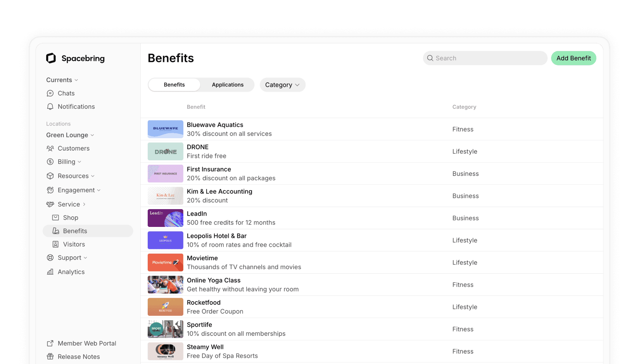
Task: Click the Notifications bell icon
Action: pyautogui.click(x=50, y=106)
